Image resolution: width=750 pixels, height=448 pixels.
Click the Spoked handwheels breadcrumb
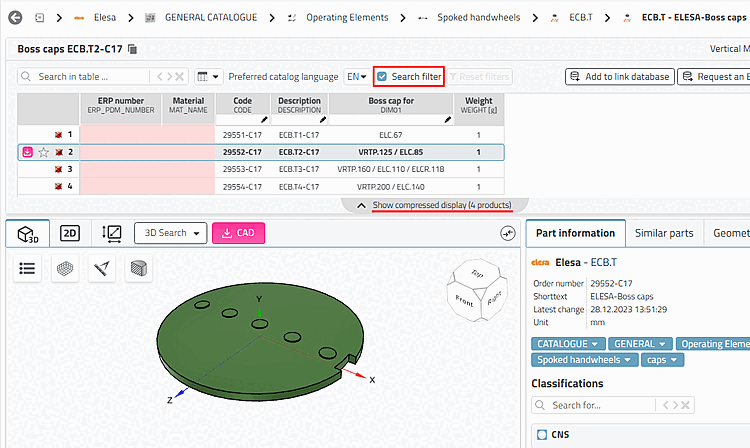tap(478, 18)
